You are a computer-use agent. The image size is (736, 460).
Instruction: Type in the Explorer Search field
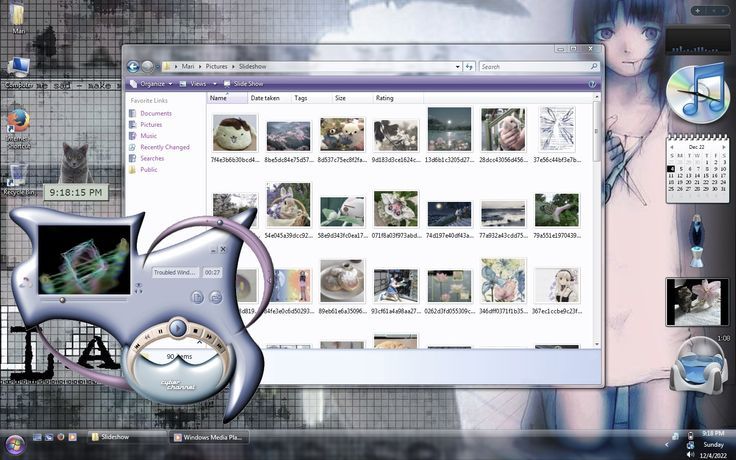(532, 66)
